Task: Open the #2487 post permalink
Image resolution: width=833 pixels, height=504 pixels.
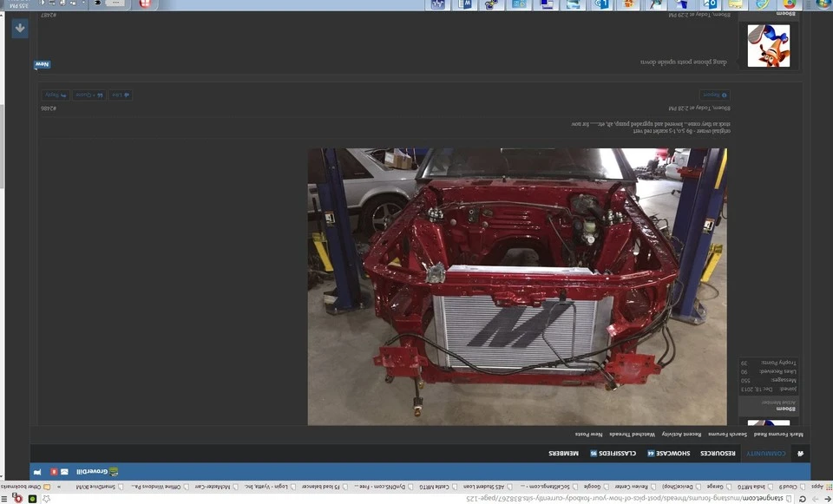Action: click(x=49, y=16)
